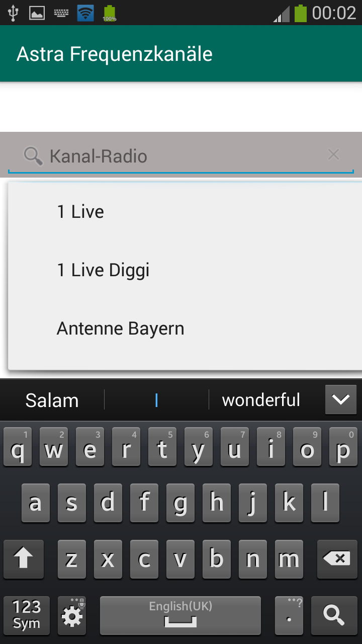Focus the Kanal-Radio search input

[x=181, y=155]
